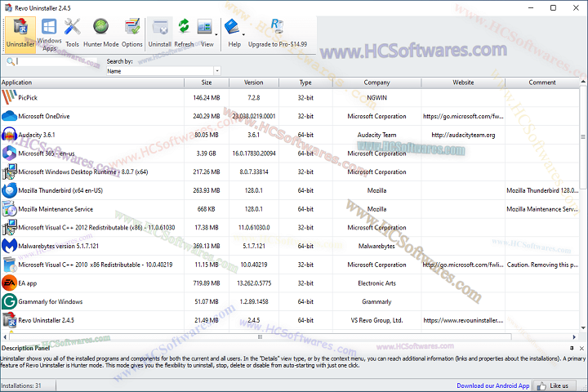Click the horizontal scrollbar thumb
Image resolution: width=588 pixels, height=392 pixels.
click(x=260, y=336)
